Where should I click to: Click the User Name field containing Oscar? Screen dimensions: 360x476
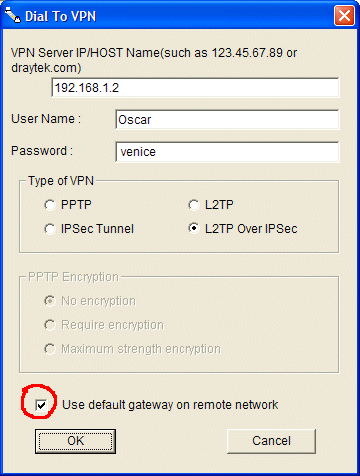click(x=227, y=120)
